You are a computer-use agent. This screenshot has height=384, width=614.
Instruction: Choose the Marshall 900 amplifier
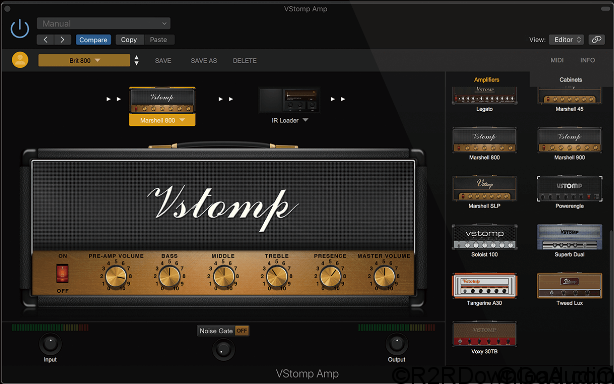[x=569, y=144]
